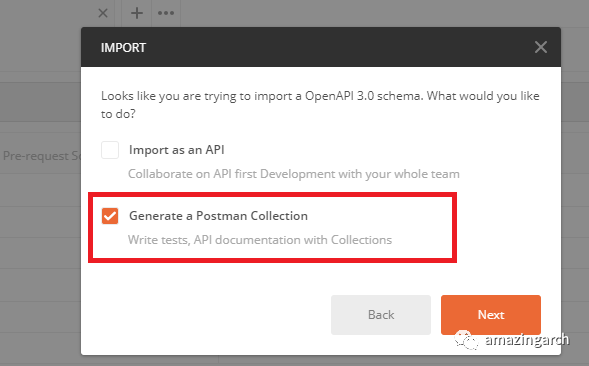Check the Import as an API checkbox
Image resolution: width=589 pixels, height=366 pixels.
(x=110, y=150)
